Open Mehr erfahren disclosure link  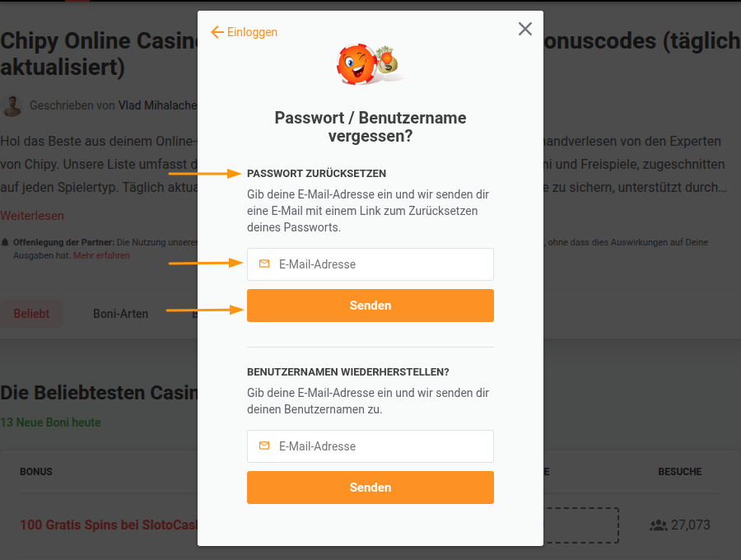pos(101,255)
